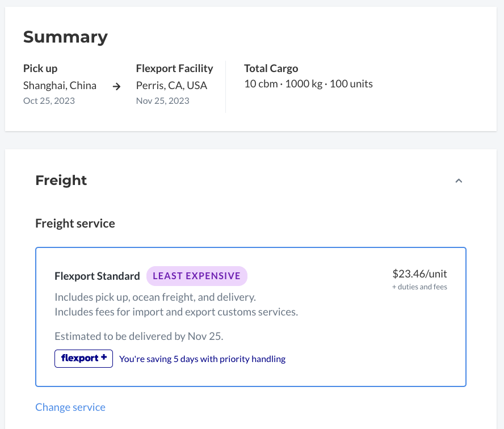This screenshot has width=504, height=429.
Task: Collapse the Freight section chevron
Action: point(459,181)
